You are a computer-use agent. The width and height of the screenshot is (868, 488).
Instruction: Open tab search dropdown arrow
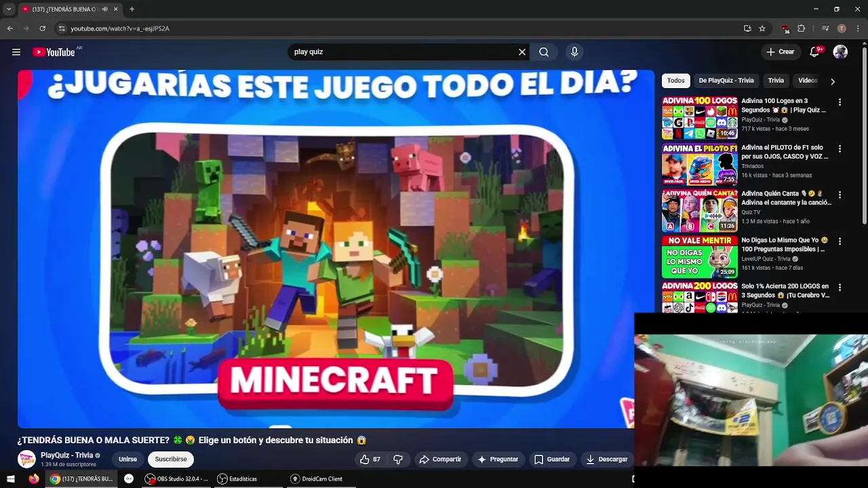click(9, 9)
